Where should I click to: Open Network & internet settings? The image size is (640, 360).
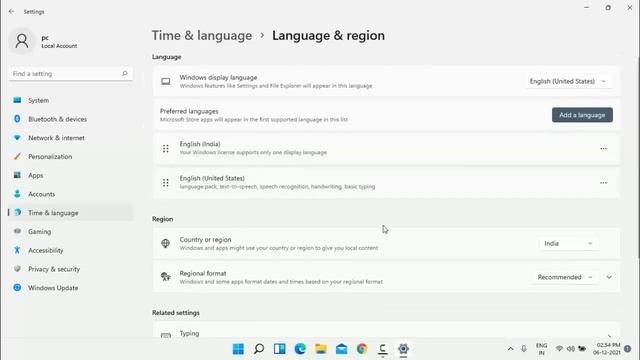(70, 138)
